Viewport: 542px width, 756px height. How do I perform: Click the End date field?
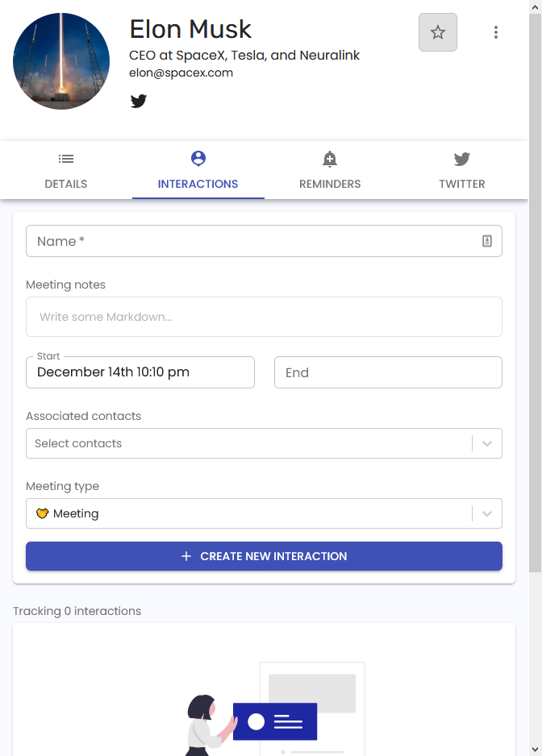(x=388, y=372)
